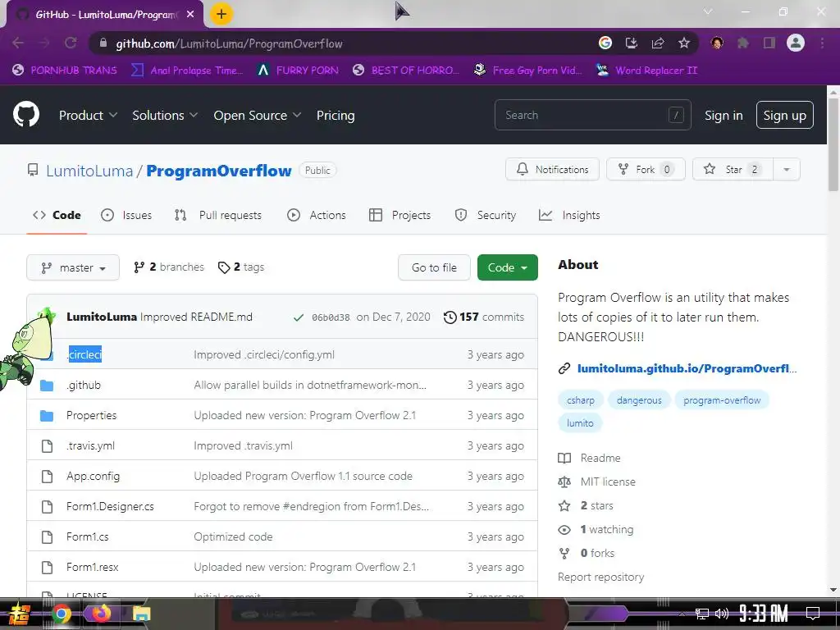This screenshot has height=630, width=840.
Task: Close the GitHub browser tab
Action: tap(190, 15)
